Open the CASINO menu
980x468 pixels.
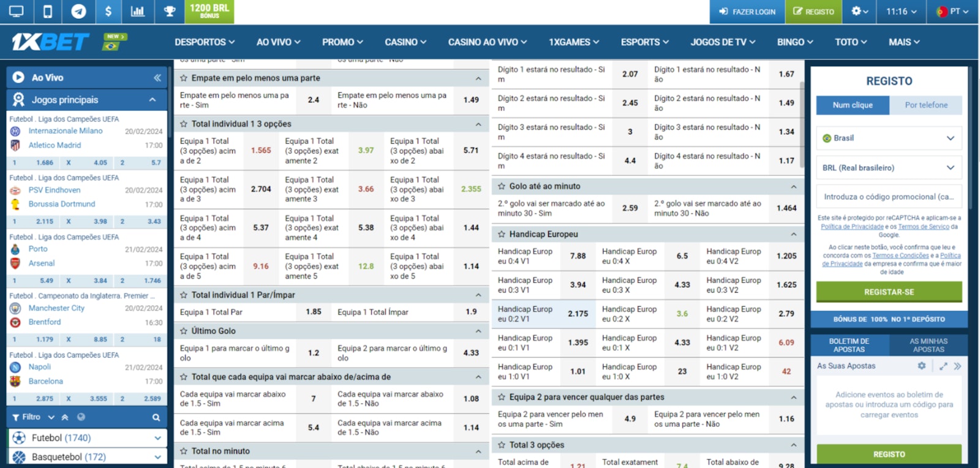coord(405,42)
